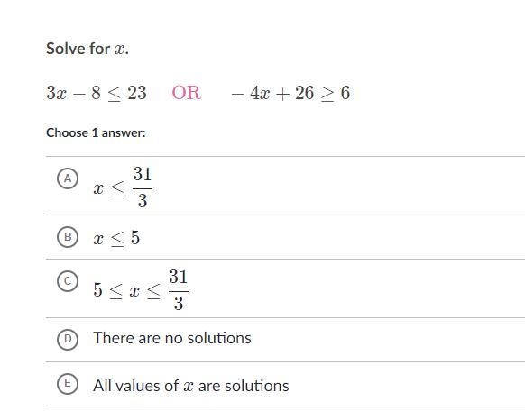
Task: Click the pink OR text
Action: [187, 93]
